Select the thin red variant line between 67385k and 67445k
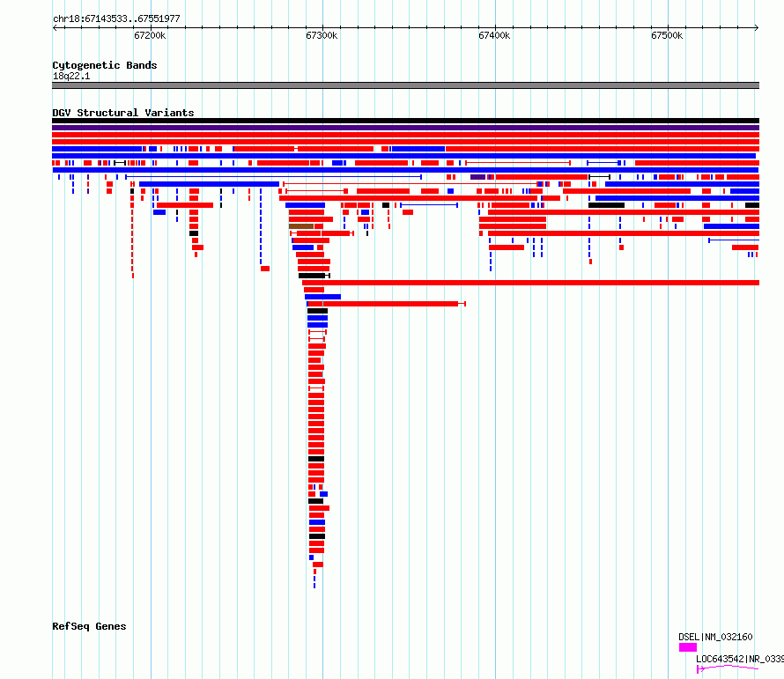 (x=518, y=163)
